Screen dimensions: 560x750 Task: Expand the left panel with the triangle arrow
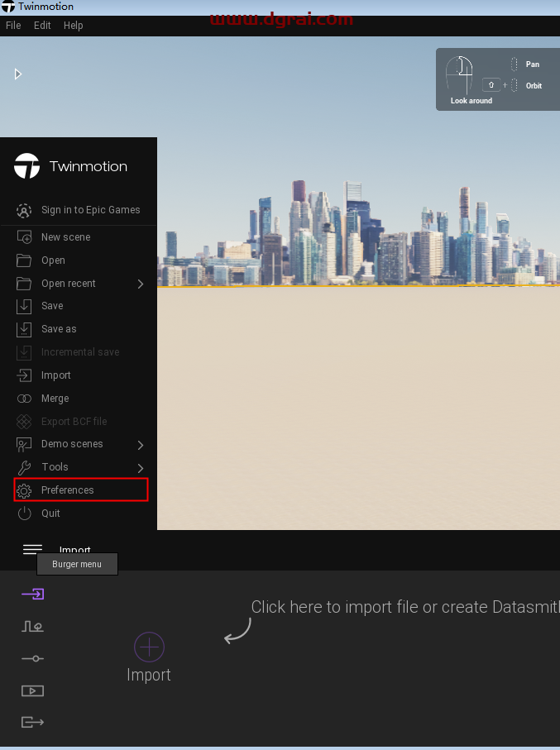click(18, 74)
